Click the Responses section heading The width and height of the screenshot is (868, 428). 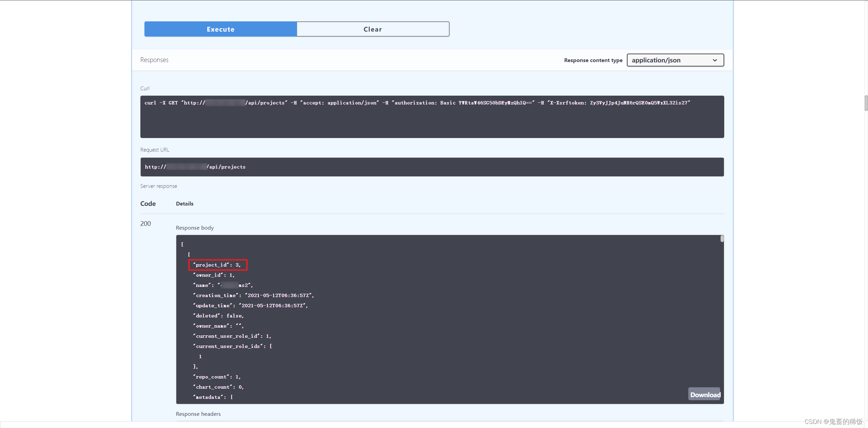point(154,60)
